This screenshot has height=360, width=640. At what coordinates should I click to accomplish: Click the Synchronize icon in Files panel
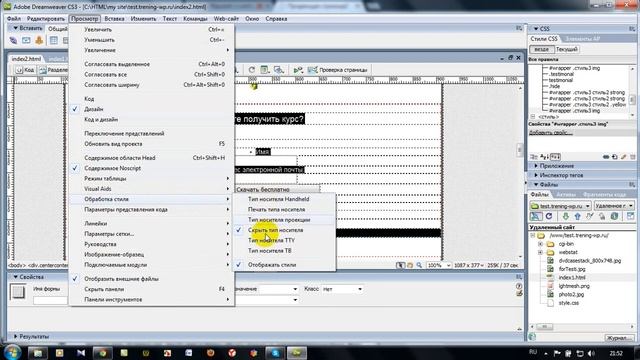614,216
